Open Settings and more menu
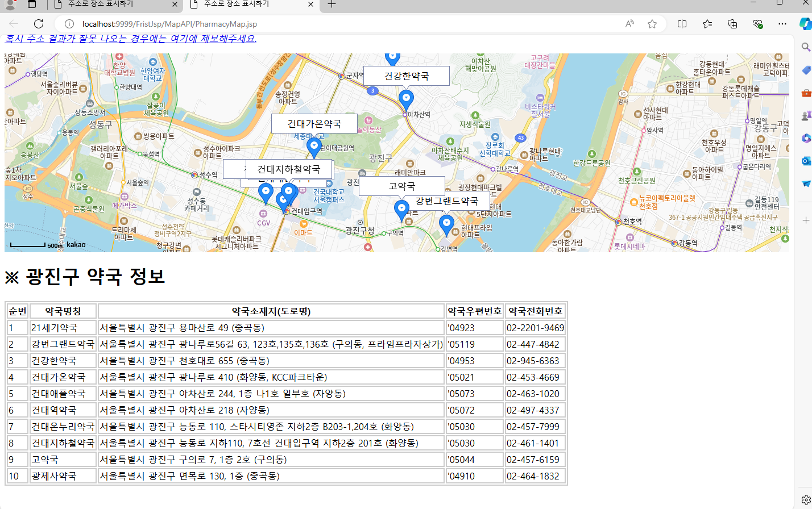 click(782, 24)
